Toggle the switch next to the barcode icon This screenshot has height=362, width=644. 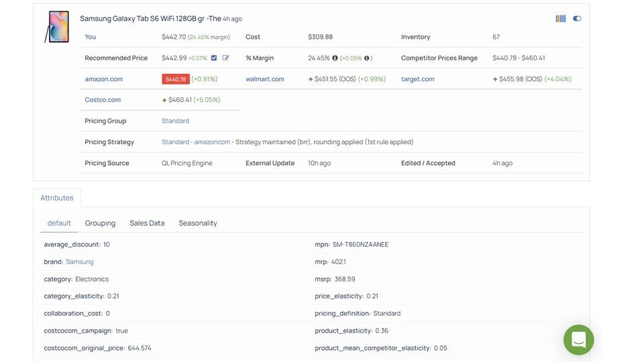click(x=577, y=19)
